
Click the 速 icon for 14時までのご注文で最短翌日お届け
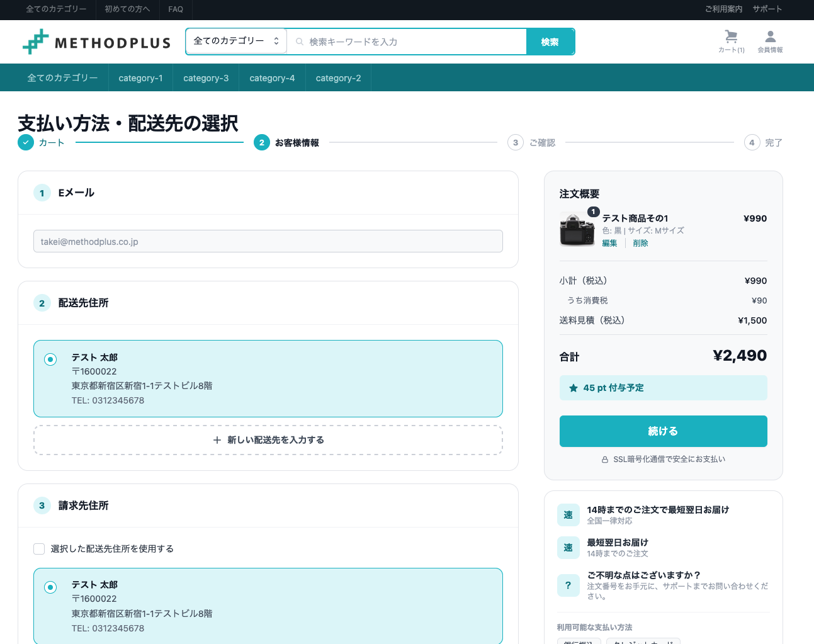point(568,515)
